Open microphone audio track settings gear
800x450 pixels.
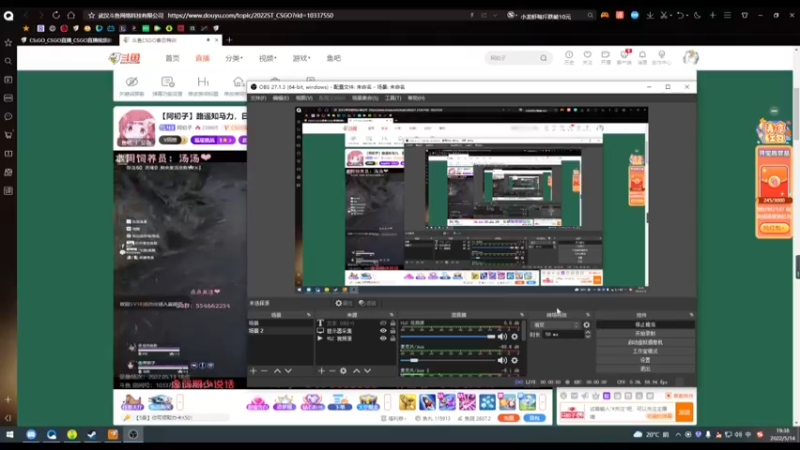pyautogui.click(x=514, y=360)
